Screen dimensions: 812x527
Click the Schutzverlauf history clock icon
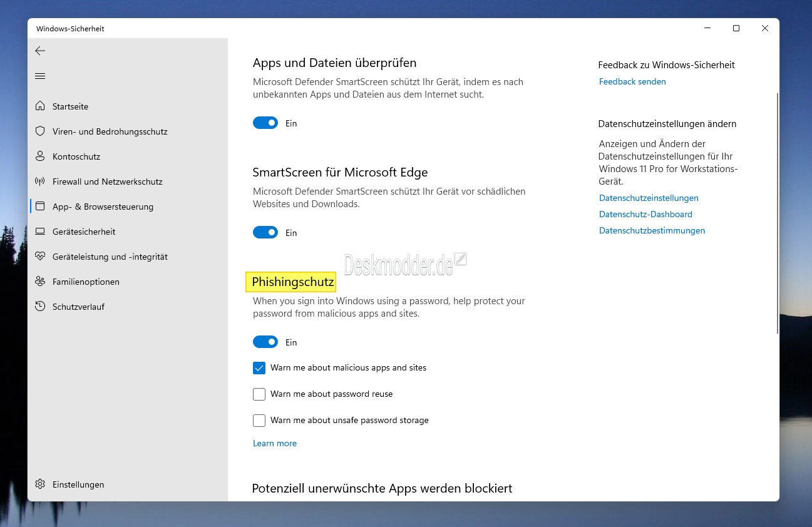40,307
